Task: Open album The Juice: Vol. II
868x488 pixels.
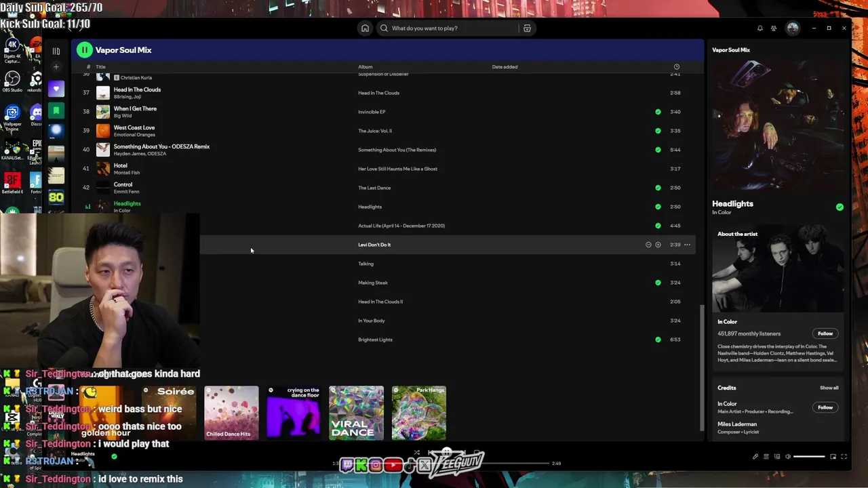Action: [375, 131]
